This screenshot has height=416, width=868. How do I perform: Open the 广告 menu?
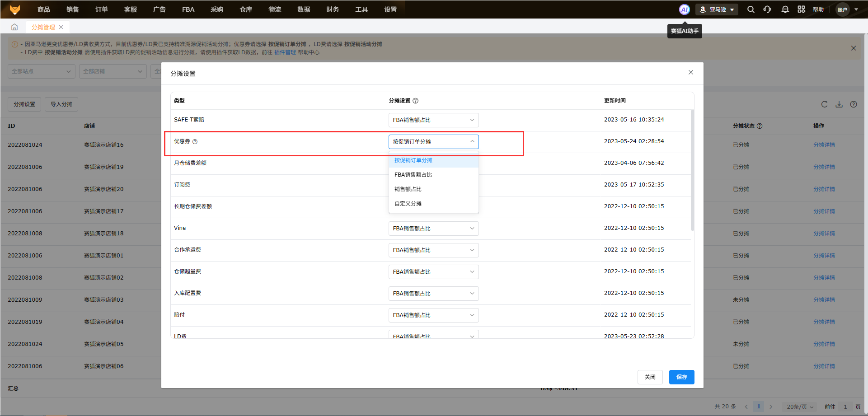click(160, 9)
